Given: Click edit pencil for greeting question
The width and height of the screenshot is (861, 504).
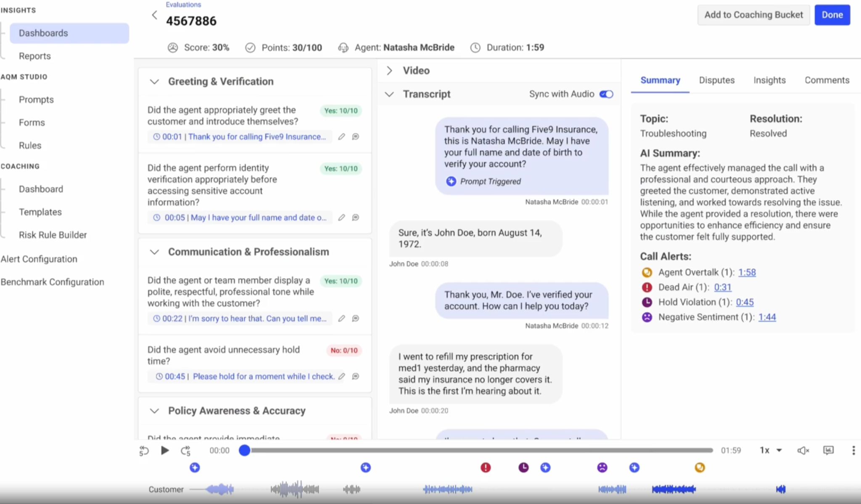Looking at the screenshot, I should pos(341,136).
